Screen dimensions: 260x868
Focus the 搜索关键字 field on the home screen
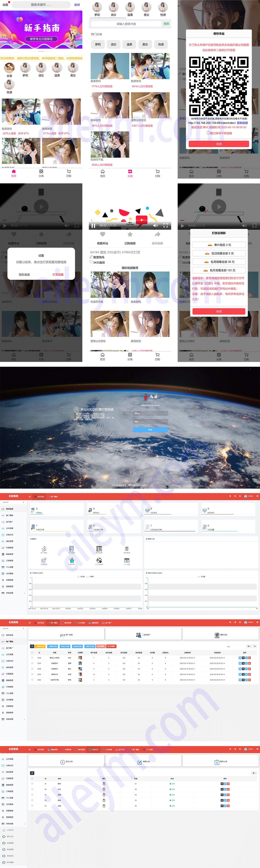click(x=41, y=5)
